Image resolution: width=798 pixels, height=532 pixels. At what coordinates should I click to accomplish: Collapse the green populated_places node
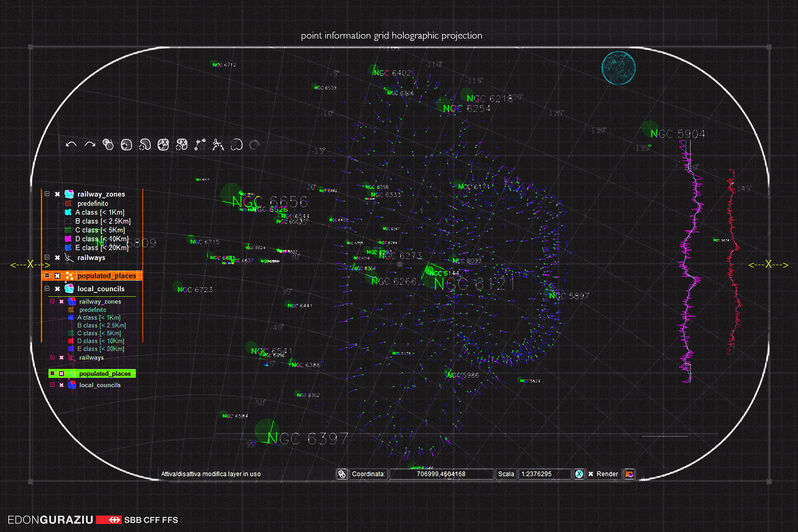52,373
